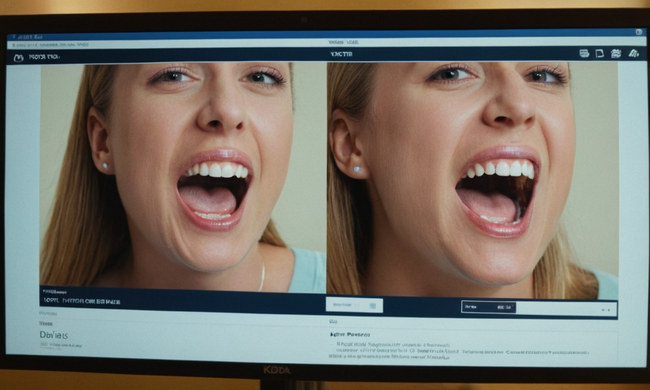Click the square page icon in the top-right toolbar
Image resolution: width=650 pixels, height=390 pixels.
[599, 53]
